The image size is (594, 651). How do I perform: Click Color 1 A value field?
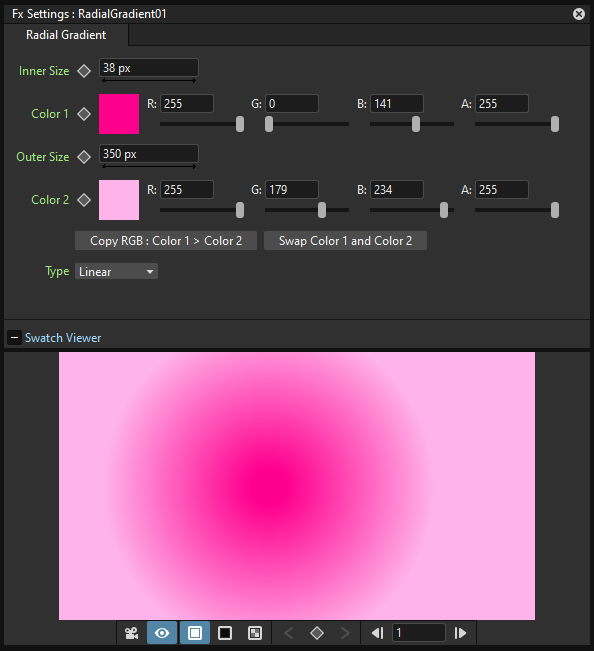click(x=502, y=103)
